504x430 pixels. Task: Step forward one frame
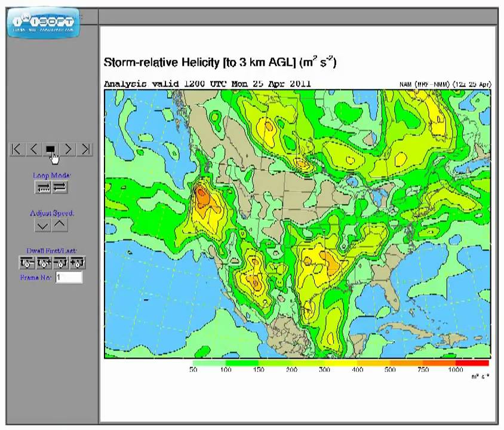click(x=68, y=149)
